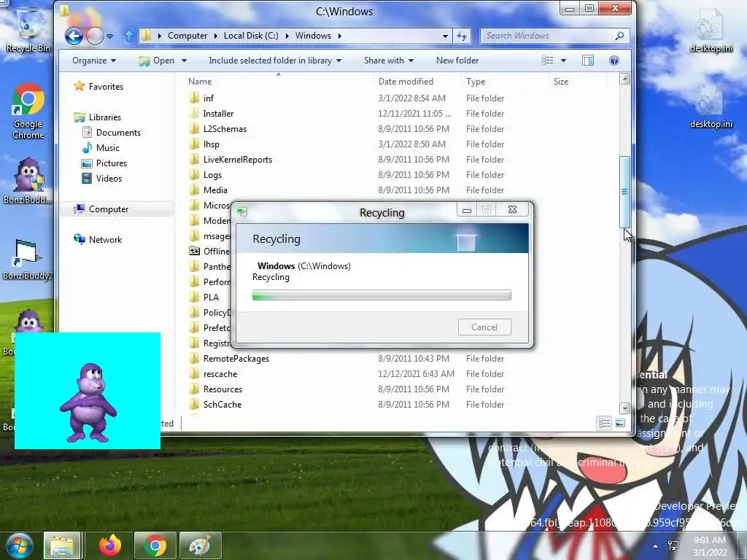Viewport: 747px width, 560px height.
Task: Click the File Explorer taskbar icon
Action: (x=63, y=545)
